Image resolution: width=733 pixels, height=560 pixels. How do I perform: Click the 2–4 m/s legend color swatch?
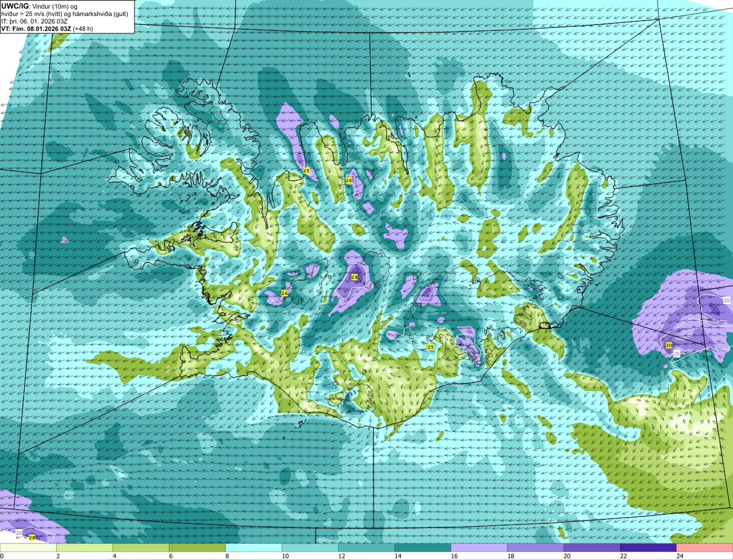[x=85, y=548]
